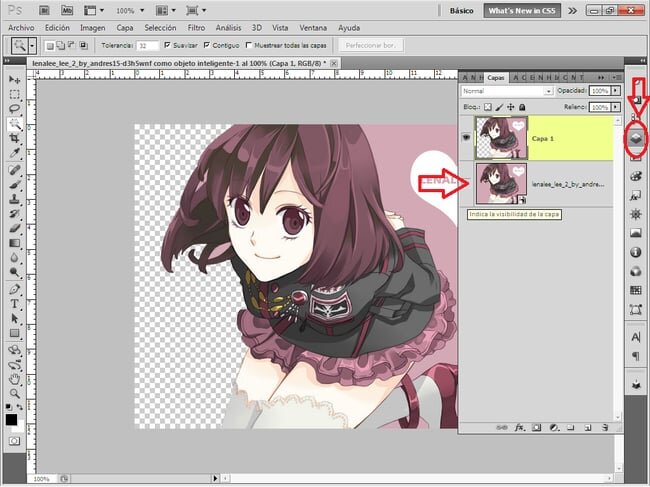Image resolution: width=650 pixels, height=487 pixels.
Task: Open the Paragraph panel icon
Action: click(x=635, y=356)
